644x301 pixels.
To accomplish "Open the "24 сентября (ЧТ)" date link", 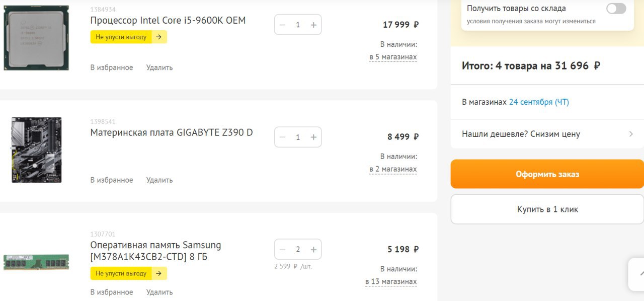I will tap(539, 102).
